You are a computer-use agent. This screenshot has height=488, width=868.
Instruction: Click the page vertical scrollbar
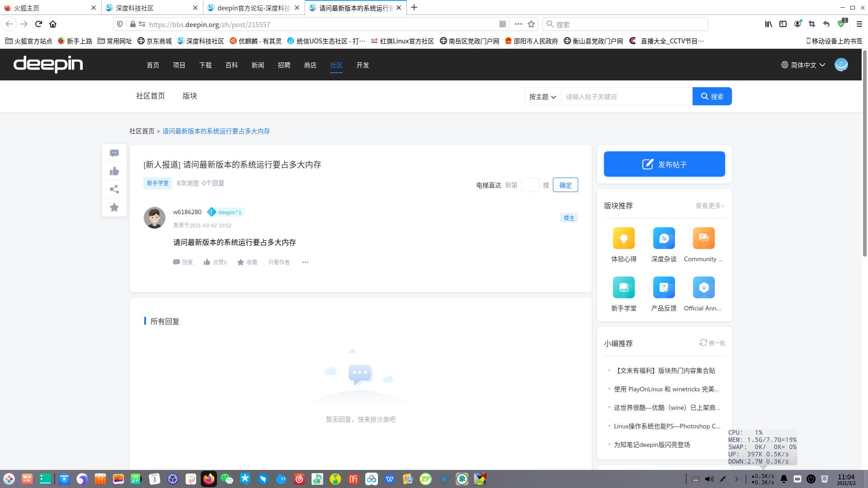(864, 154)
